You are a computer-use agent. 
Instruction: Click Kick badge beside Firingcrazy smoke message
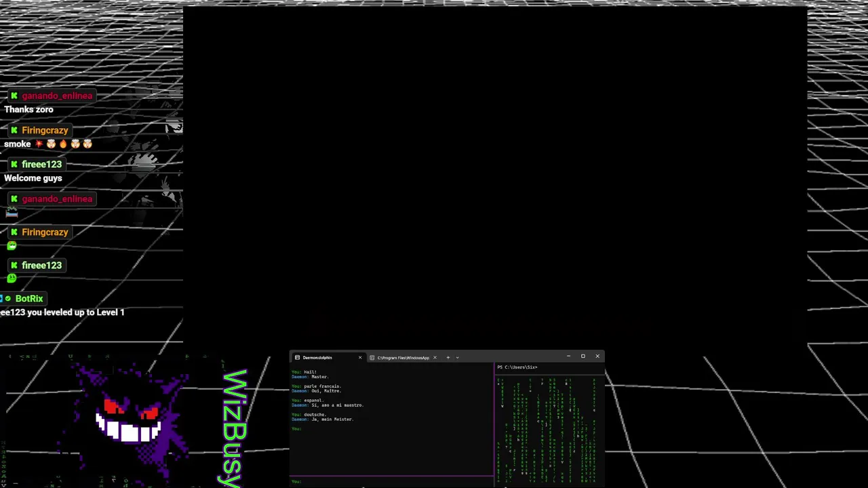(x=14, y=130)
